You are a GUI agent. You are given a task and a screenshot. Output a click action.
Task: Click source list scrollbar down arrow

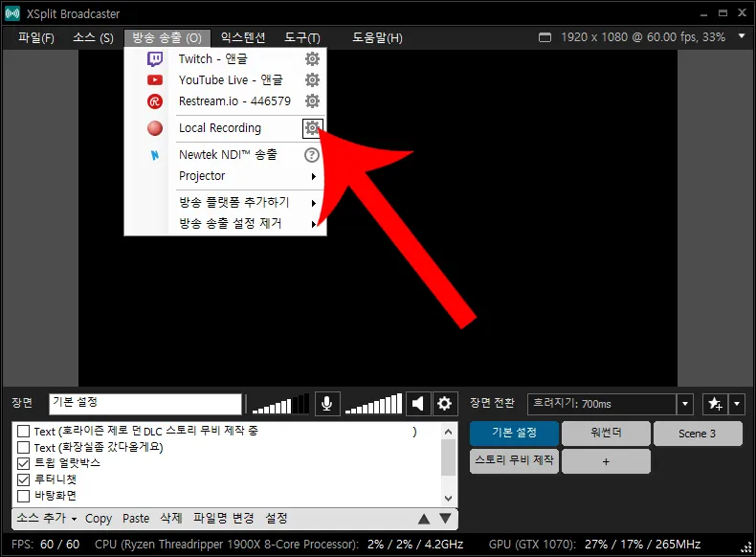449,499
